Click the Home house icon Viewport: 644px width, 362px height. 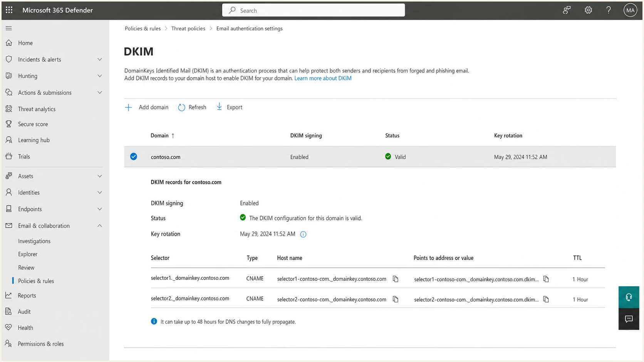(x=9, y=43)
